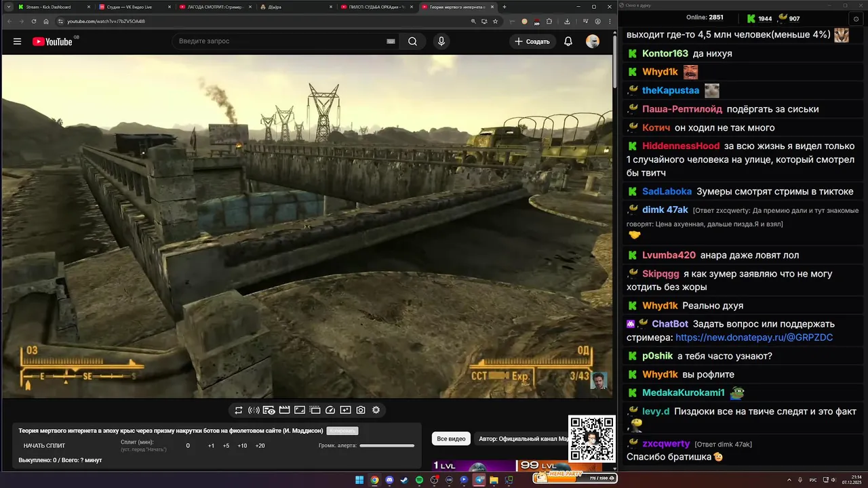Switch to the Д(ы)ра tab
This screenshot has width=868, height=488.
click(296, 7)
